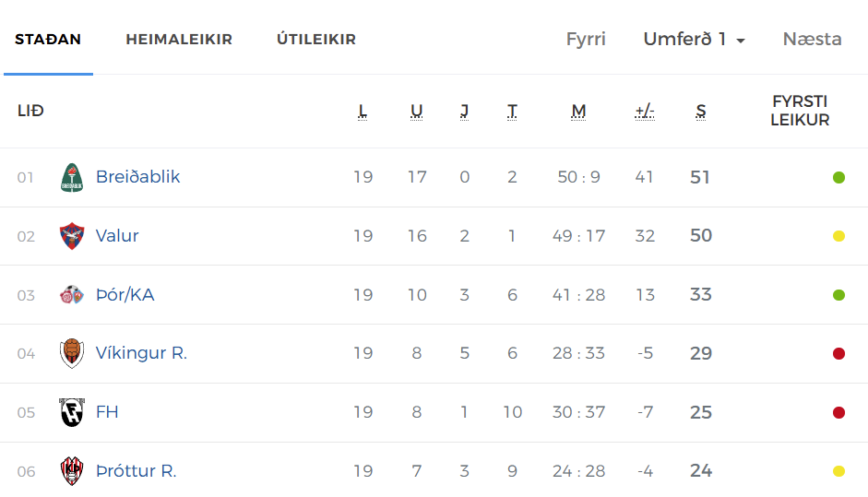Click the FH club logo
Screen dimensions: 868x497
(71, 412)
